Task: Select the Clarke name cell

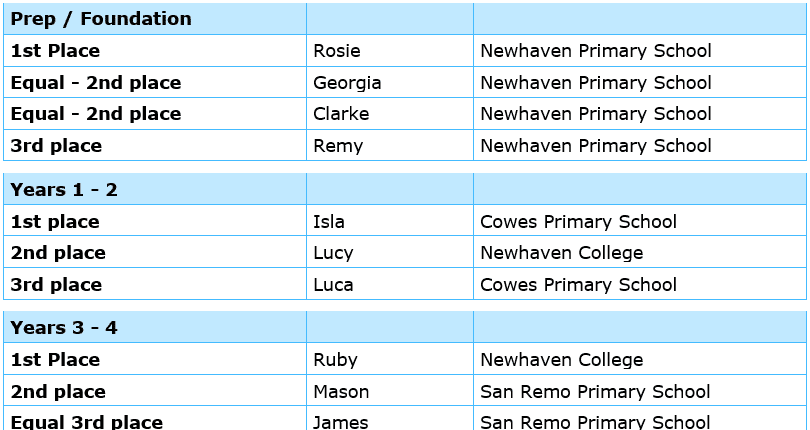Action: tap(341, 114)
